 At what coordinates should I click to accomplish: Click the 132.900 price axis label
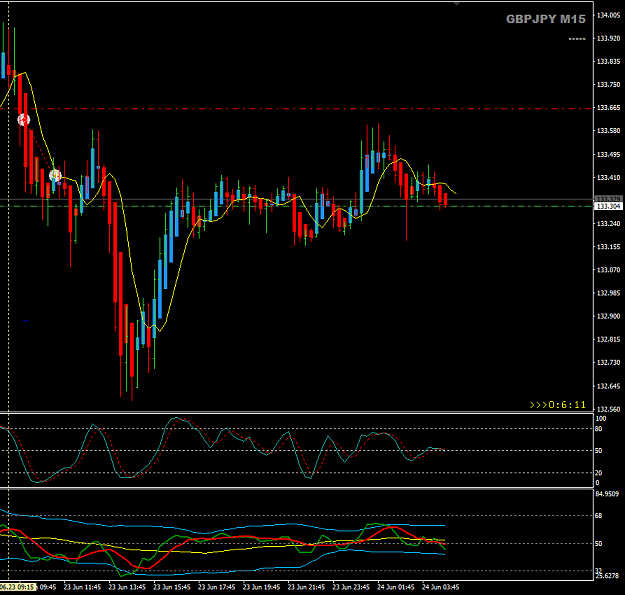click(608, 316)
